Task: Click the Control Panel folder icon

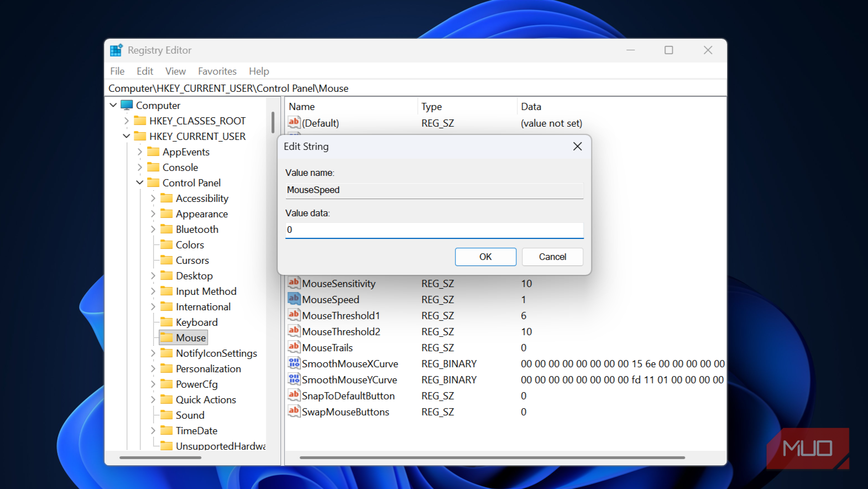Action: 154,183
